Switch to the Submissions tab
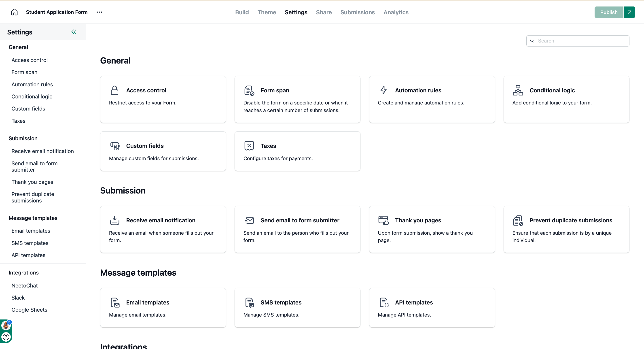This screenshot has height=349, width=644. tap(358, 12)
